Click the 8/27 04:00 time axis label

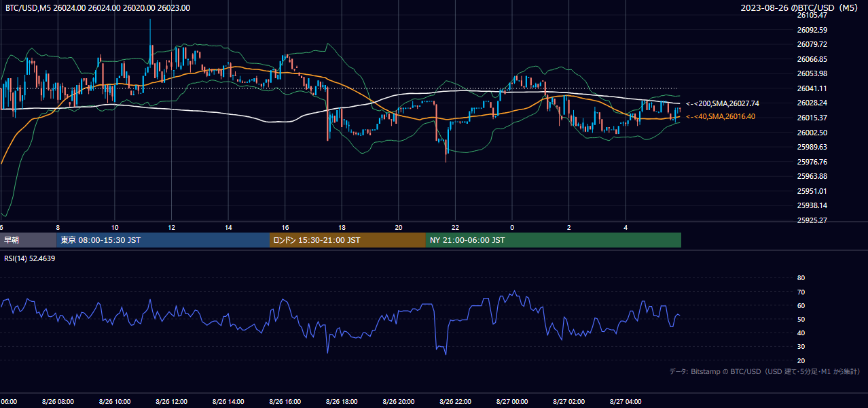626,402
